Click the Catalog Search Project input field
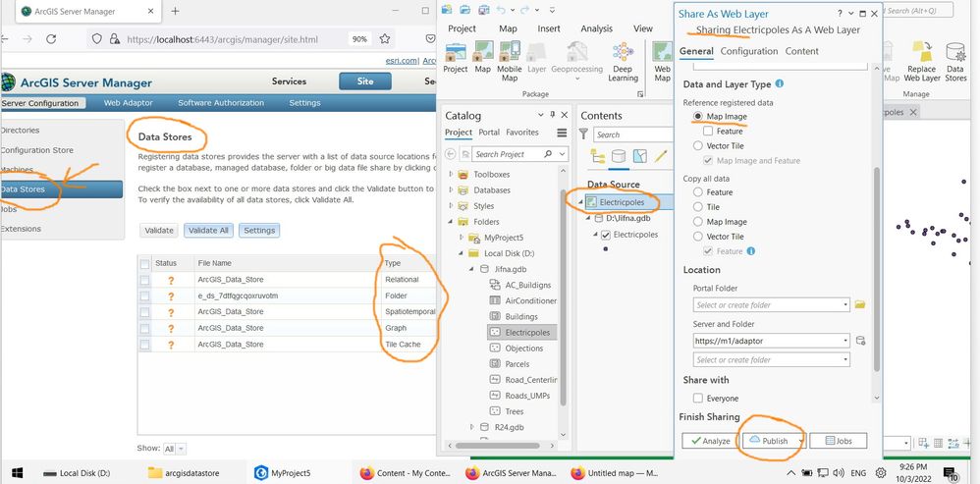This screenshot has width=980, height=484. (x=507, y=153)
